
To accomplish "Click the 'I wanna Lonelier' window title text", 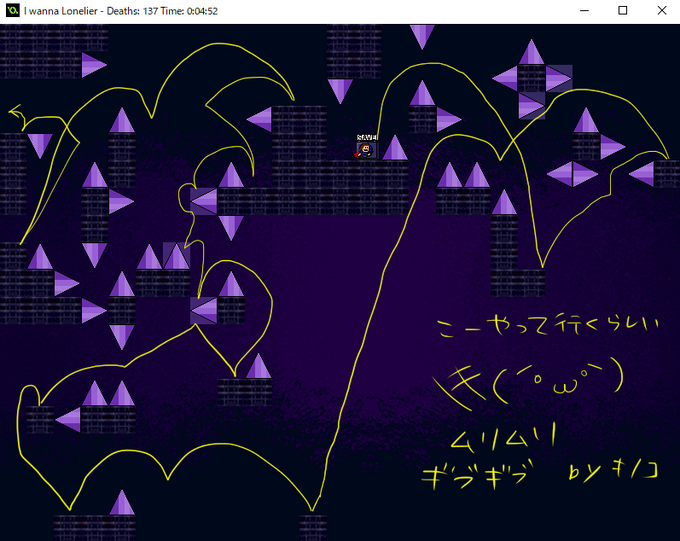I will (x=61, y=11).
